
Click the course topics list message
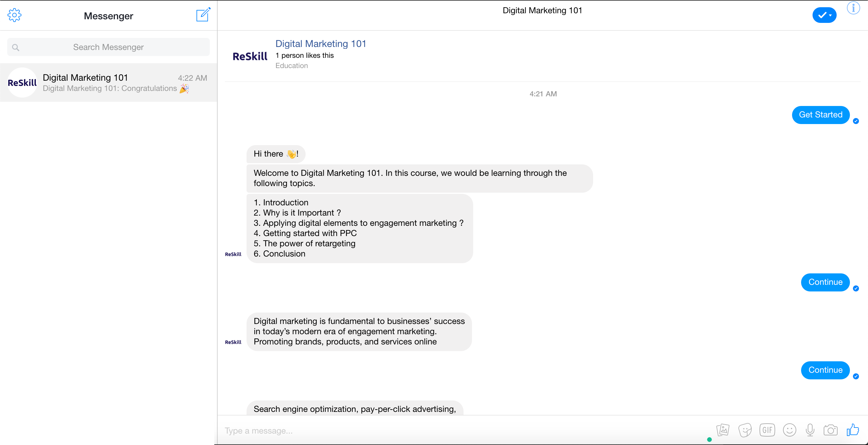359,228
